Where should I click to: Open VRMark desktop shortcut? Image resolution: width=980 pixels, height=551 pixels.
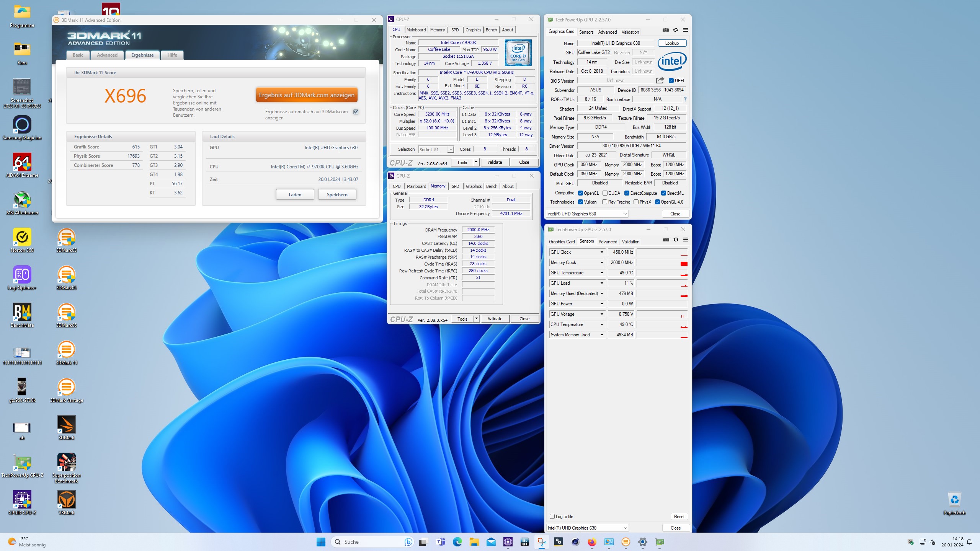point(67,503)
